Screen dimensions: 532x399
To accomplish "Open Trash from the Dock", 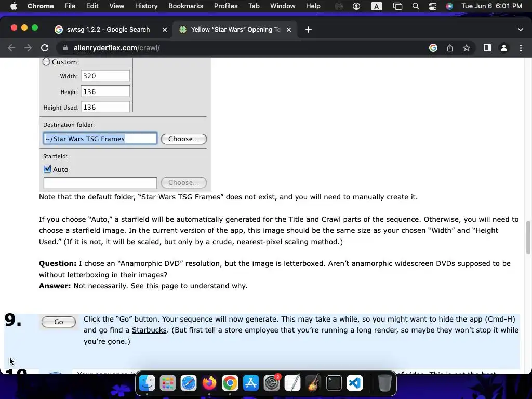I will [x=384, y=383].
